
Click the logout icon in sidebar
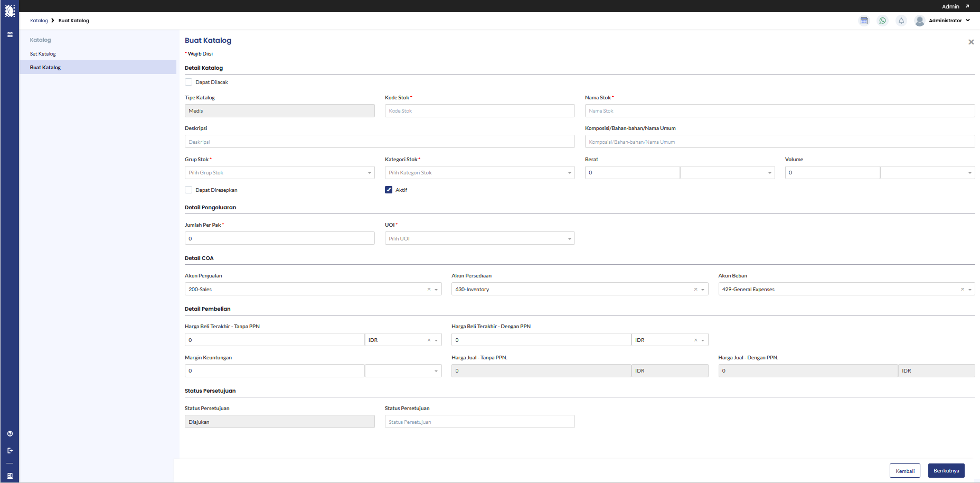[x=10, y=451]
